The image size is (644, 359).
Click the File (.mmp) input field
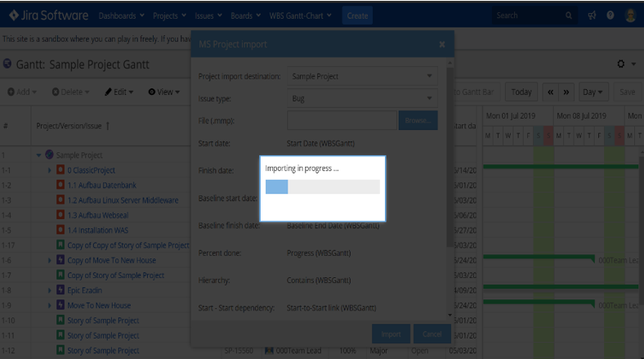coord(342,120)
